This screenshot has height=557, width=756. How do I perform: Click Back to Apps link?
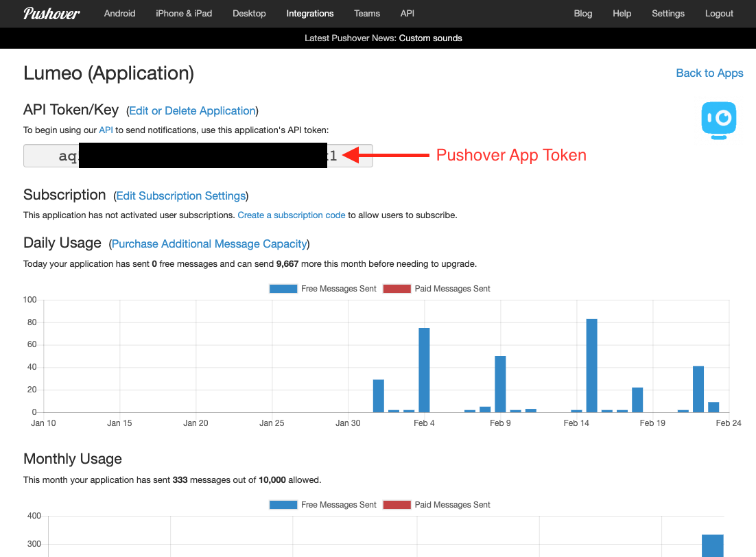pyautogui.click(x=710, y=73)
